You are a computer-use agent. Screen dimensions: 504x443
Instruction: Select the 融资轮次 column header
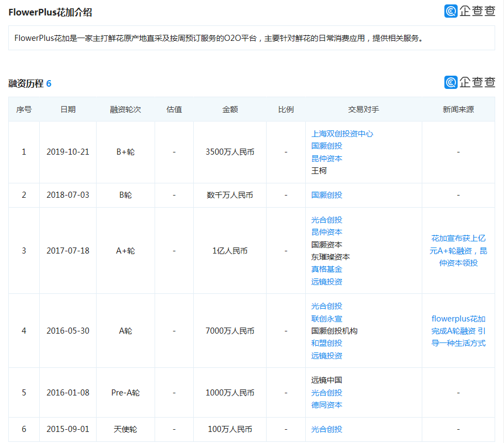click(x=125, y=109)
